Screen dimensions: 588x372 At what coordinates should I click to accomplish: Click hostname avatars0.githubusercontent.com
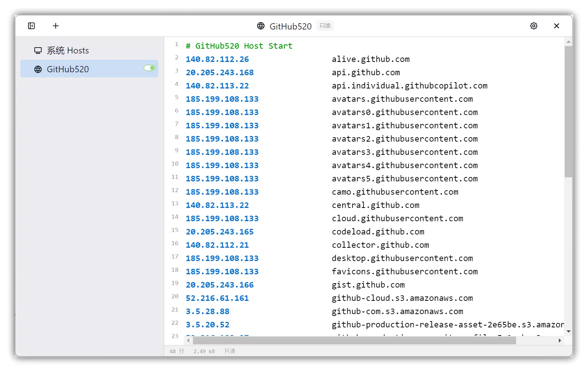[405, 112]
